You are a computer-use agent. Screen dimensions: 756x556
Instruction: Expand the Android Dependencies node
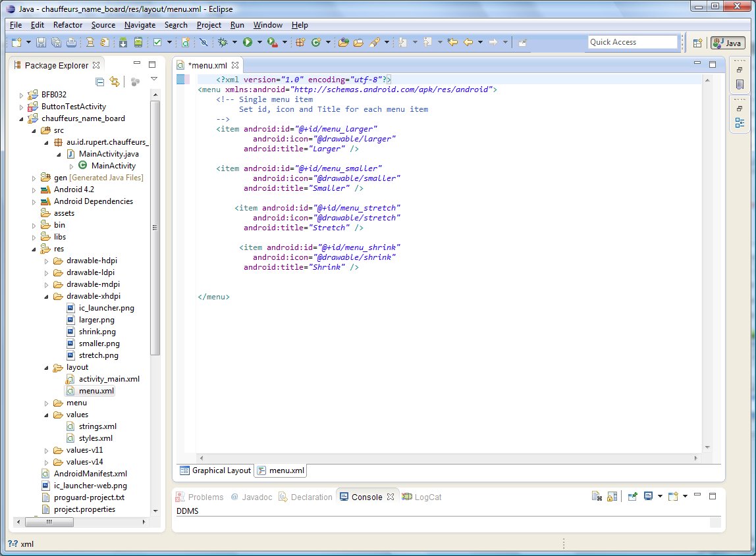[34, 202]
